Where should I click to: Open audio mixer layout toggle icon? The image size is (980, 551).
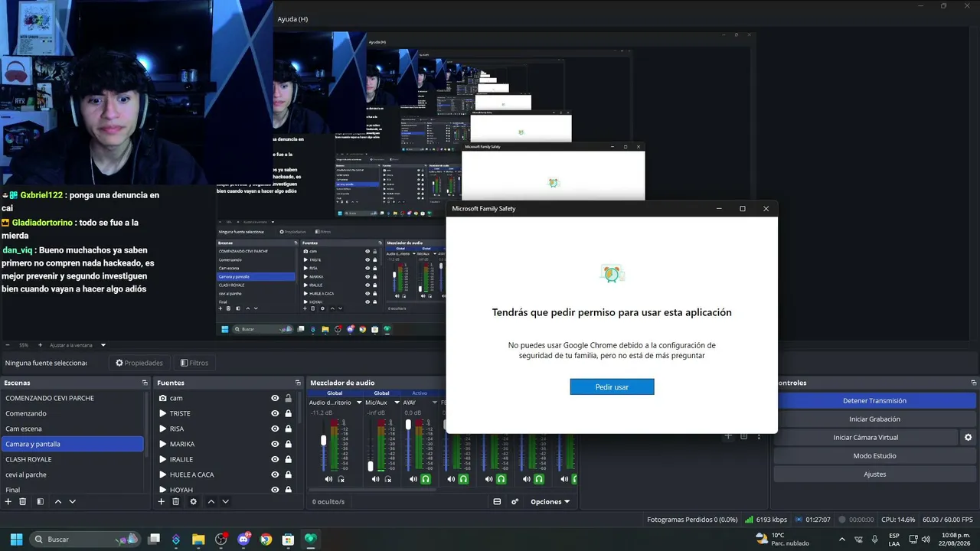coord(497,501)
